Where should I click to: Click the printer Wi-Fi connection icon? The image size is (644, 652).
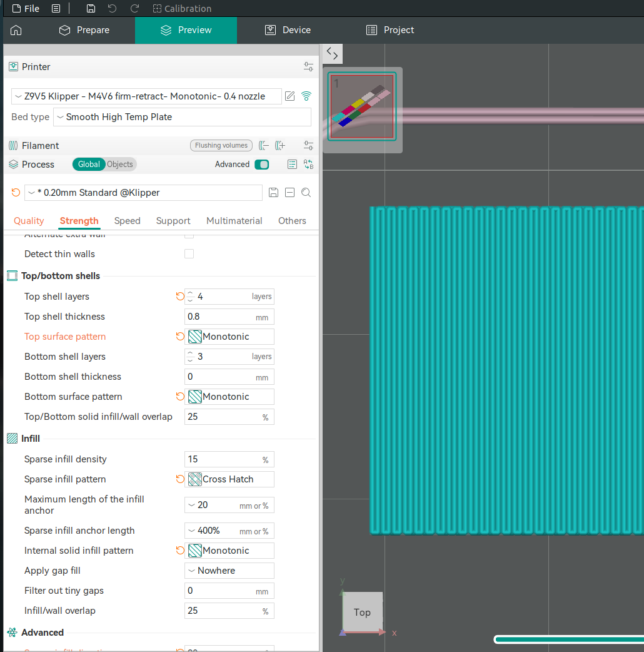pos(306,96)
